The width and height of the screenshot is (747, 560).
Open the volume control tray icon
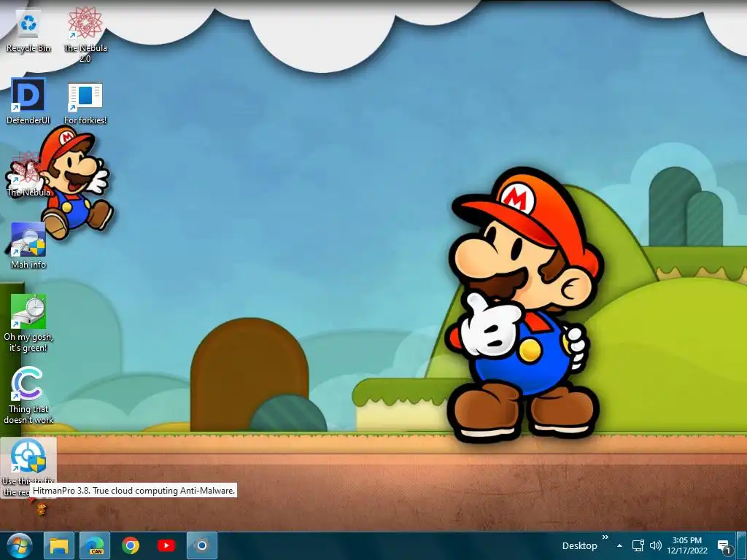[x=656, y=545]
